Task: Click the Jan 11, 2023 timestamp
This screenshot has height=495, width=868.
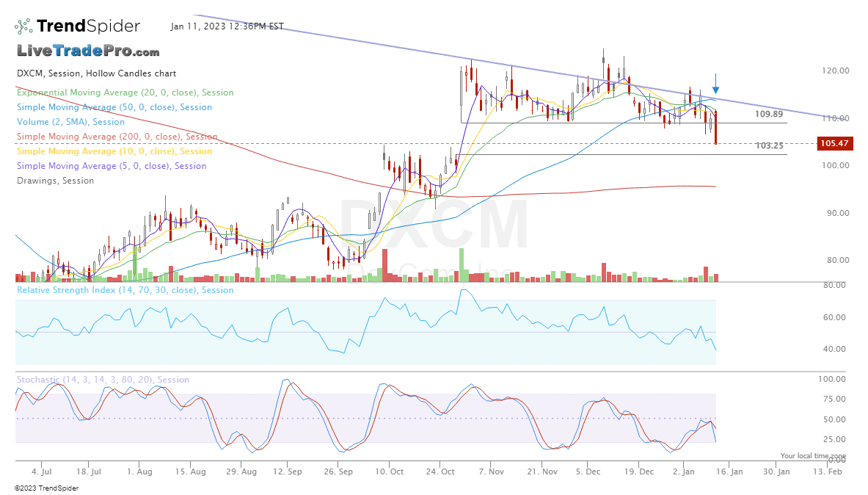Action: [227, 26]
